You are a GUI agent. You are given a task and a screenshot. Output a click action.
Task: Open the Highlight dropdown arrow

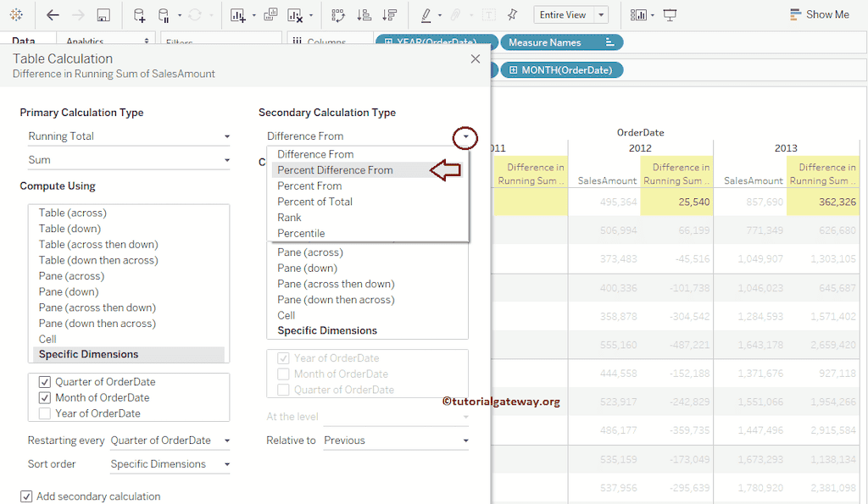pyautogui.click(x=440, y=15)
